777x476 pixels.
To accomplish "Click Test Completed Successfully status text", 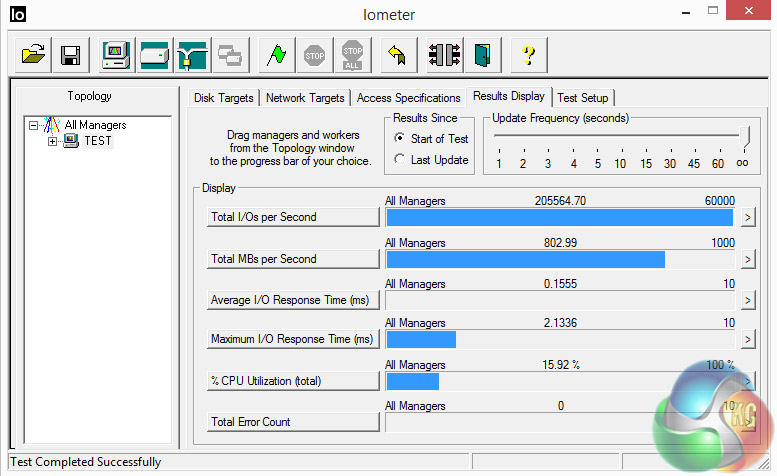I will [x=86, y=462].
